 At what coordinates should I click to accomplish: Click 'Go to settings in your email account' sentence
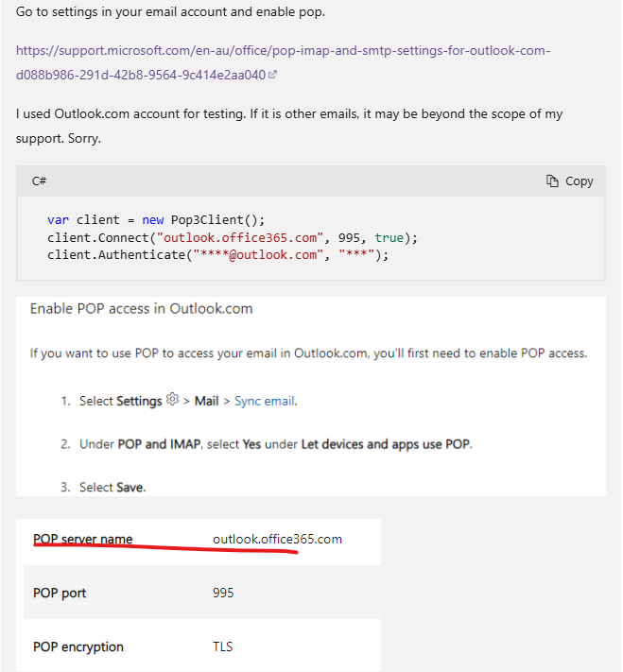click(171, 12)
